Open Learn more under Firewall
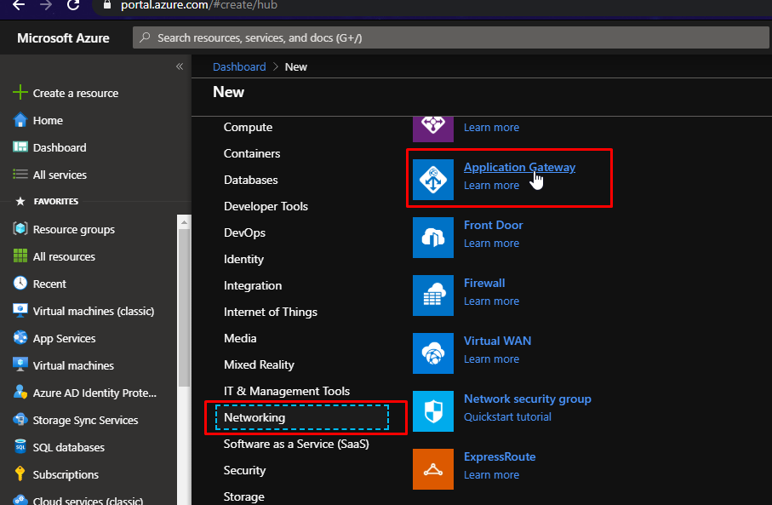Screen dimensions: 772x505 point(491,301)
